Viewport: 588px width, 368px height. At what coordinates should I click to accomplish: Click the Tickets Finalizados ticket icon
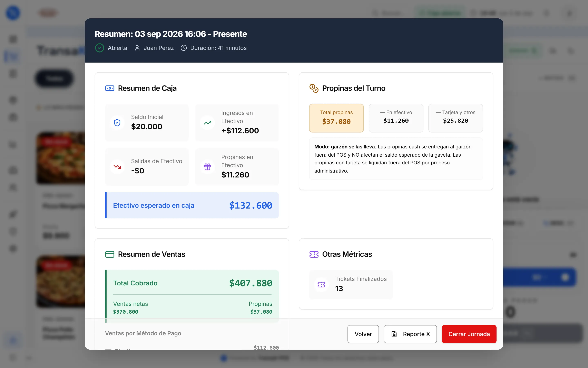tap(321, 284)
